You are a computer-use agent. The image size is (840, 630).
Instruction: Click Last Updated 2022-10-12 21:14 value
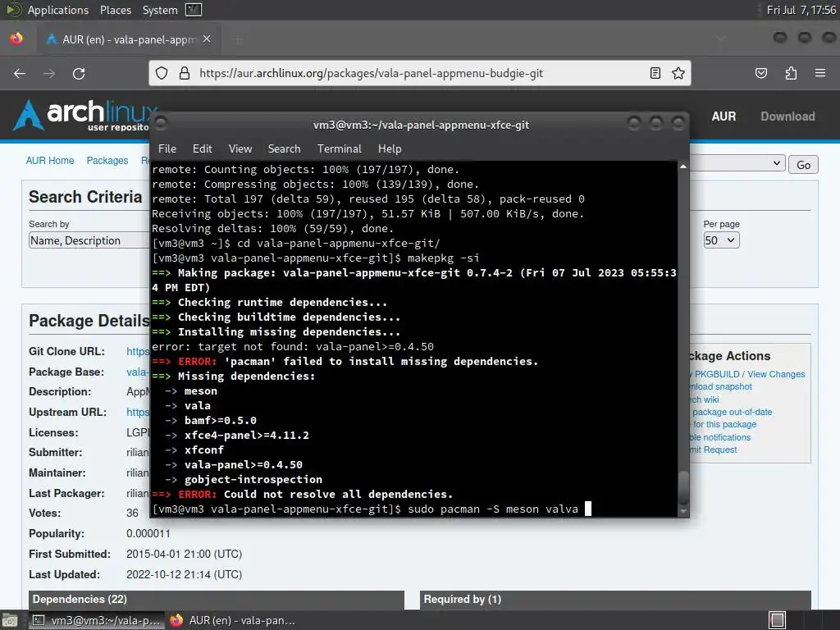185,574
